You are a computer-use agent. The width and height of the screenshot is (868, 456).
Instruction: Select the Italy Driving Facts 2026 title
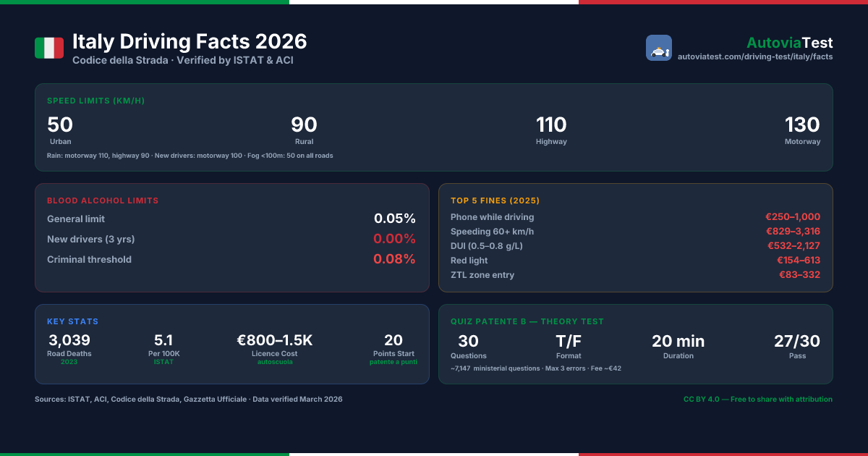[190, 41]
